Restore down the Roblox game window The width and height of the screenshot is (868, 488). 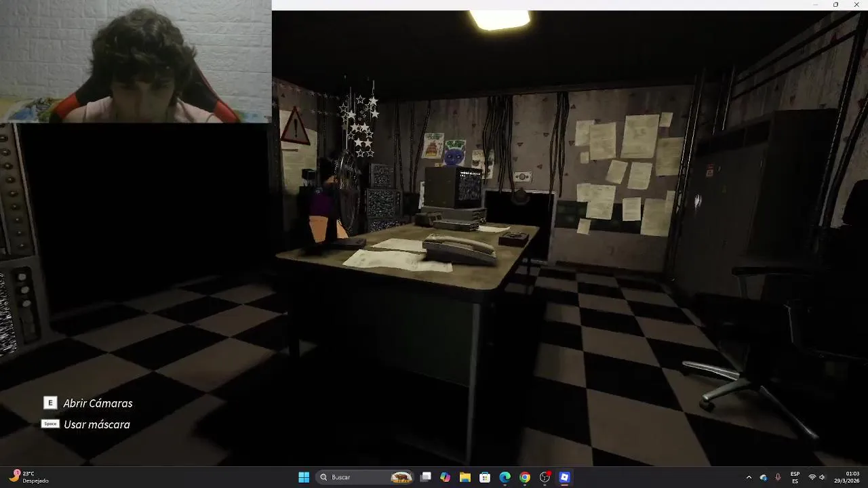[x=835, y=5]
